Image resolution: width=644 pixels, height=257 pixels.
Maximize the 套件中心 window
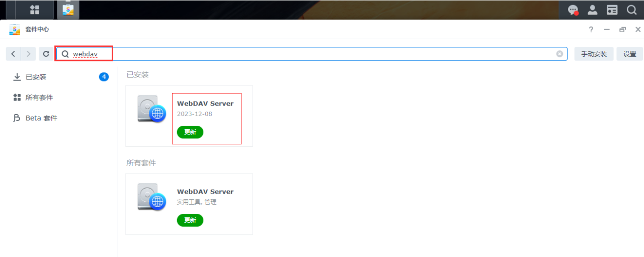point(622,30)
